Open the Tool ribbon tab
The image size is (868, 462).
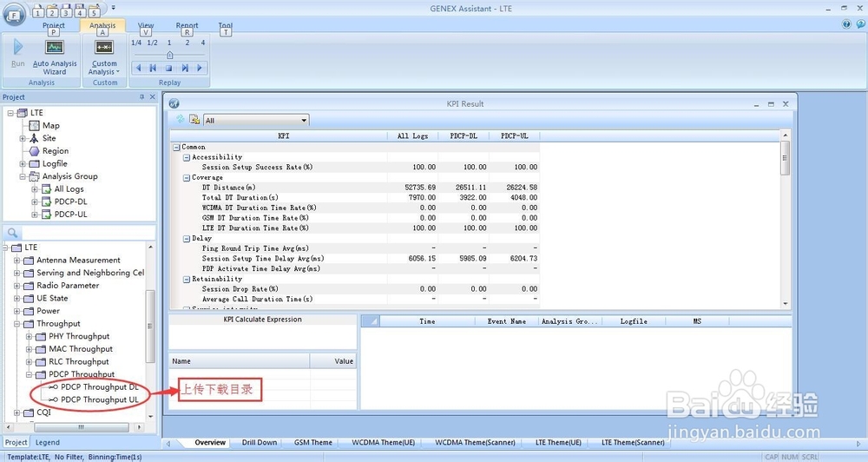pyautogui.click(x=226, y=25)
